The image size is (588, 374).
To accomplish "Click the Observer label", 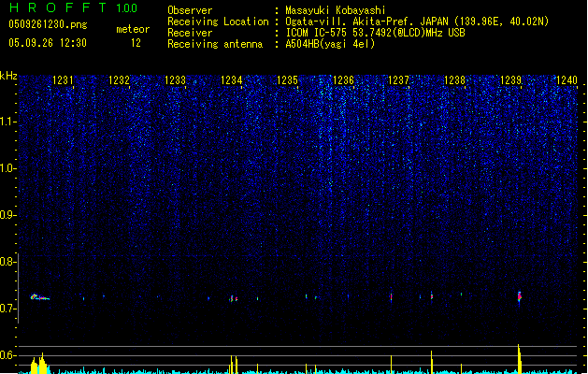I will 190,10.
